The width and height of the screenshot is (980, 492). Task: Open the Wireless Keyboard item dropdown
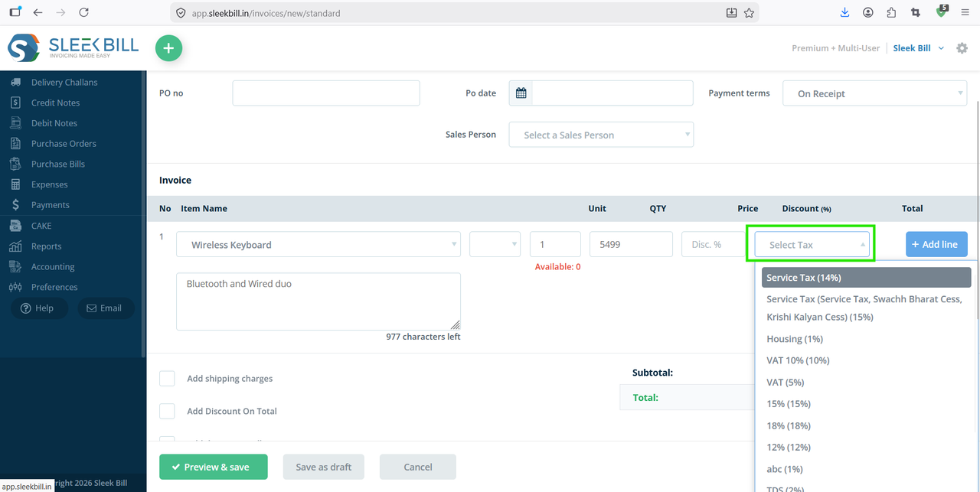click(x=318, y=244)
